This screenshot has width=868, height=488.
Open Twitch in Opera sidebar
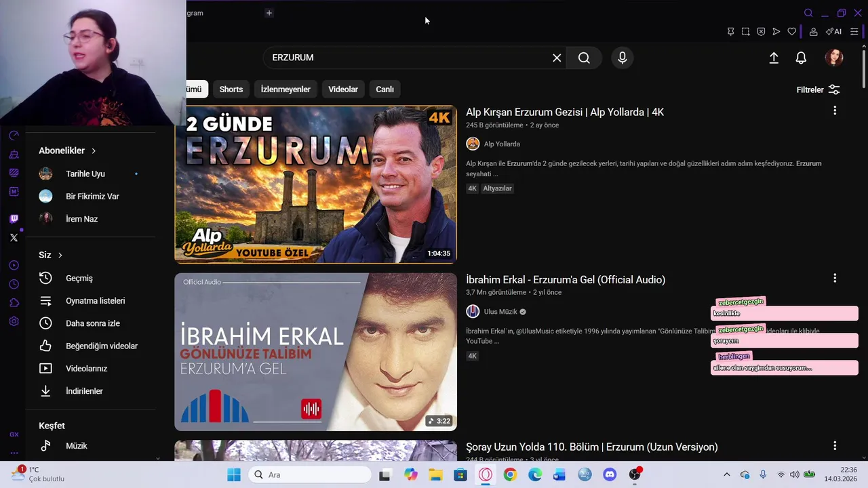point(14,218)
